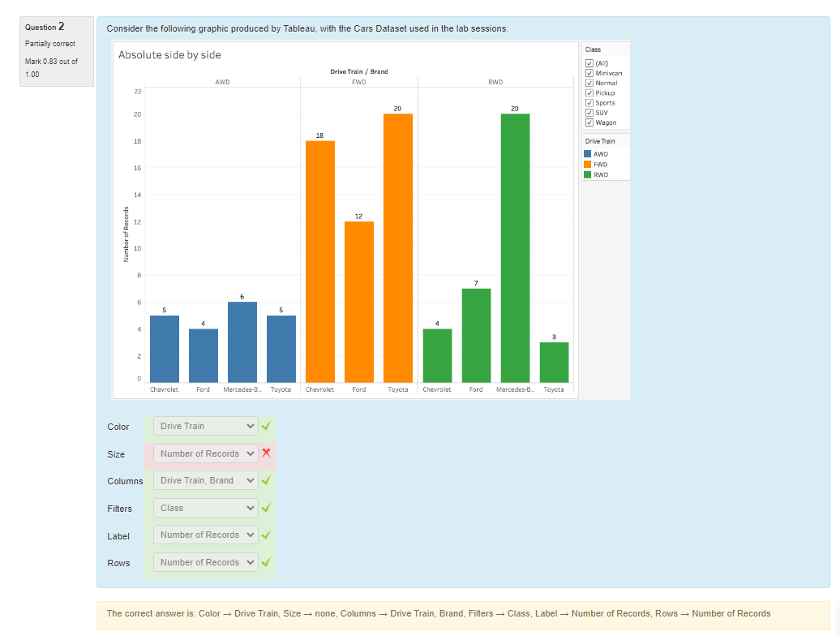Click the green checkmark beside Rows dropdown
The width and height of the screenshot is (840, 636).
point(266,562)
